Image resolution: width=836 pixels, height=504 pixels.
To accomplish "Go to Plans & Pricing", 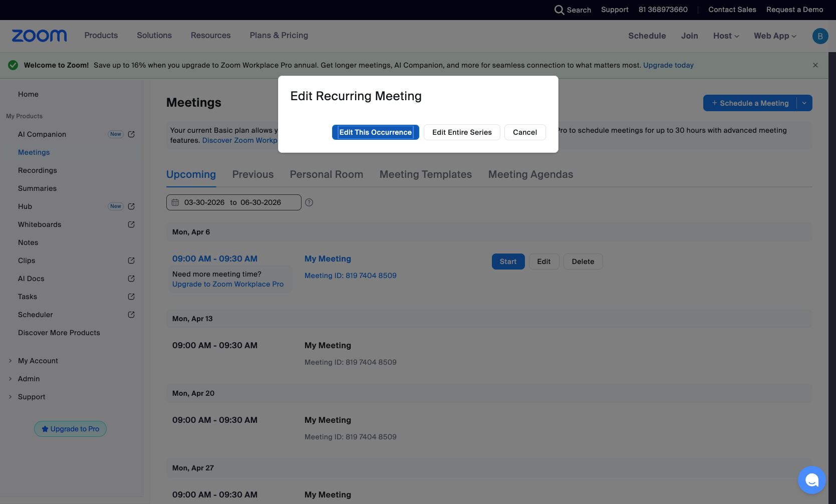I will pos(279,36).
